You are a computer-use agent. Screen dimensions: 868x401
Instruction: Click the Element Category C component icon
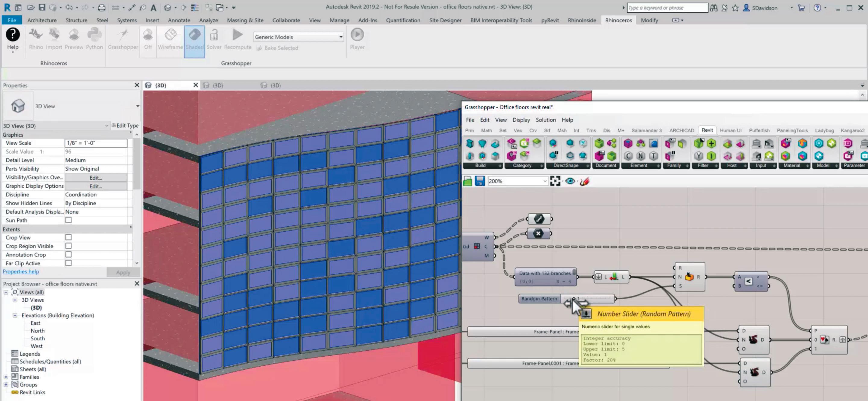click(x=628, y=156)
